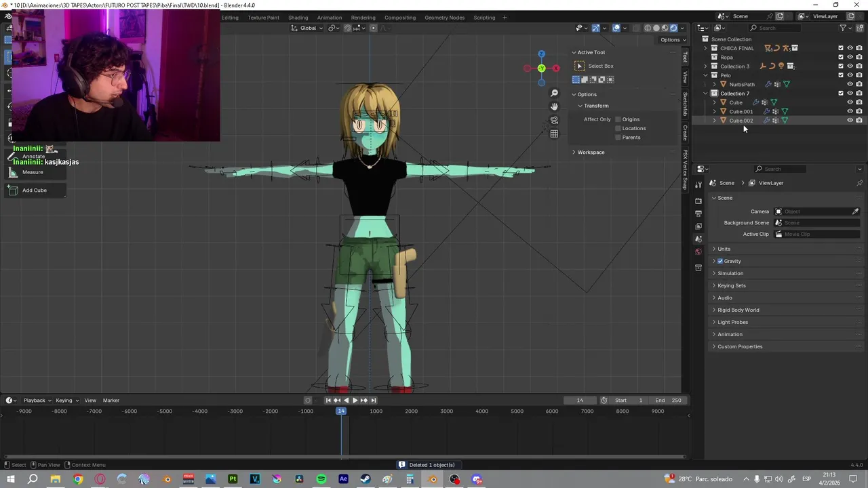Toggle the snapping magnet icon
Viewport: 868px width, 488px height.
point(347,28)
